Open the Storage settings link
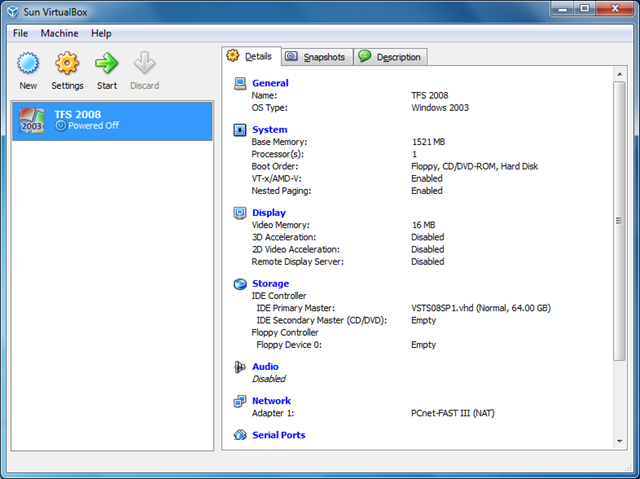The width and height of the screenshot is (640, 479). tap(271, 284)
